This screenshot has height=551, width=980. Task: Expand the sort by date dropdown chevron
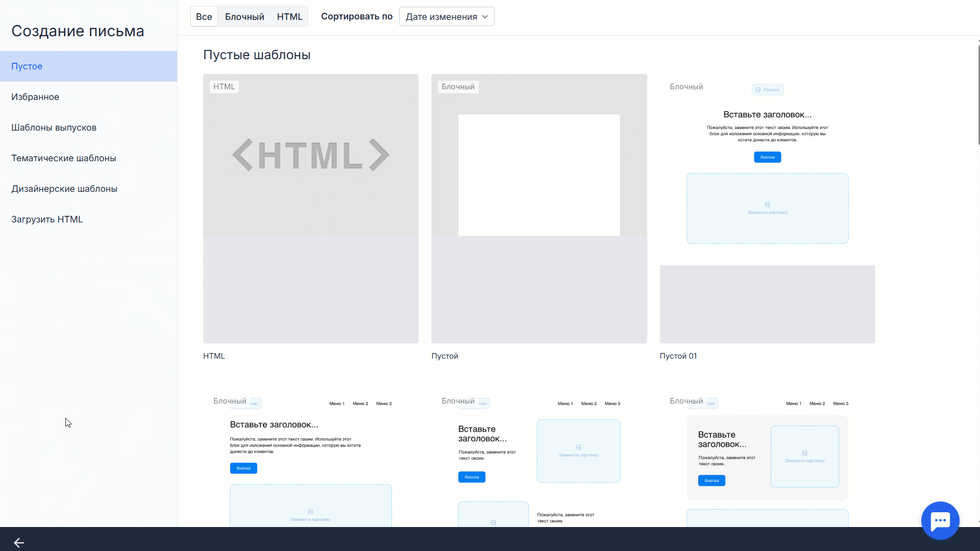click(485, 17)
